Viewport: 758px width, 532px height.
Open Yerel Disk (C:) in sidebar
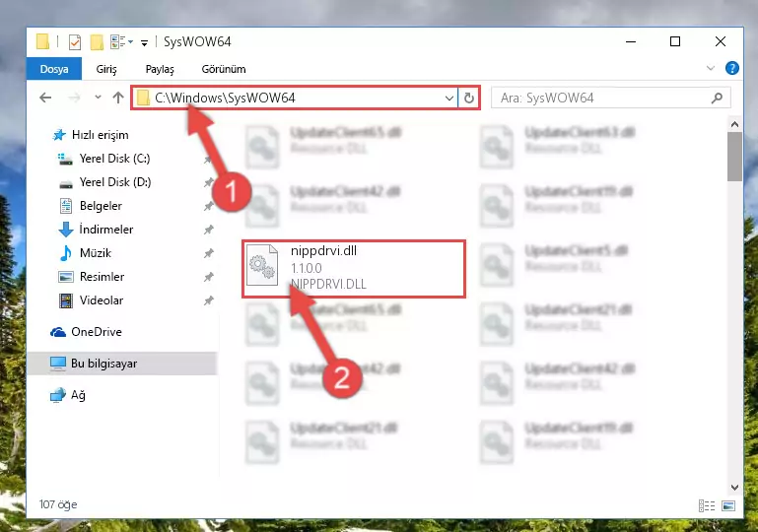tap(103, 159)
